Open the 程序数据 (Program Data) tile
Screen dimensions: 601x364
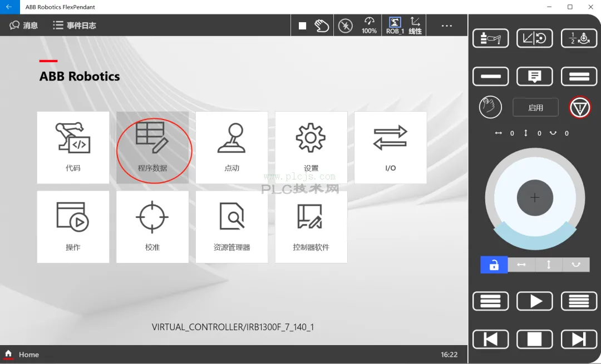pos(152,147)
